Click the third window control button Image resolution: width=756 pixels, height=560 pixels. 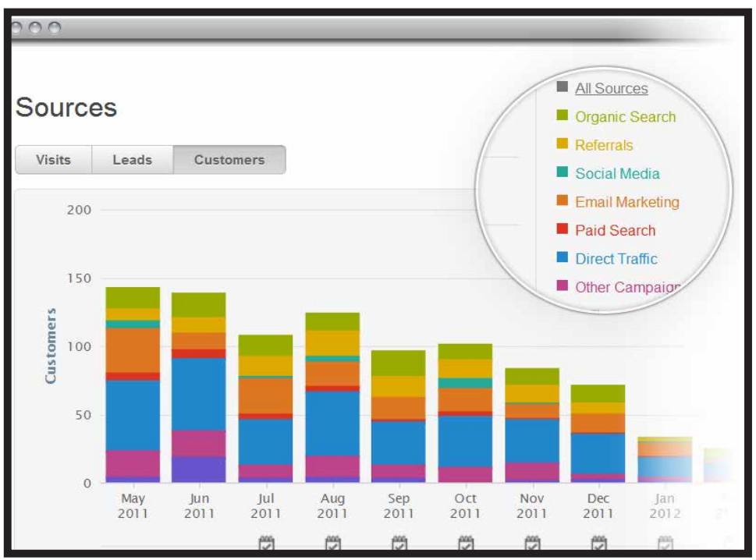tap(55, 27)
